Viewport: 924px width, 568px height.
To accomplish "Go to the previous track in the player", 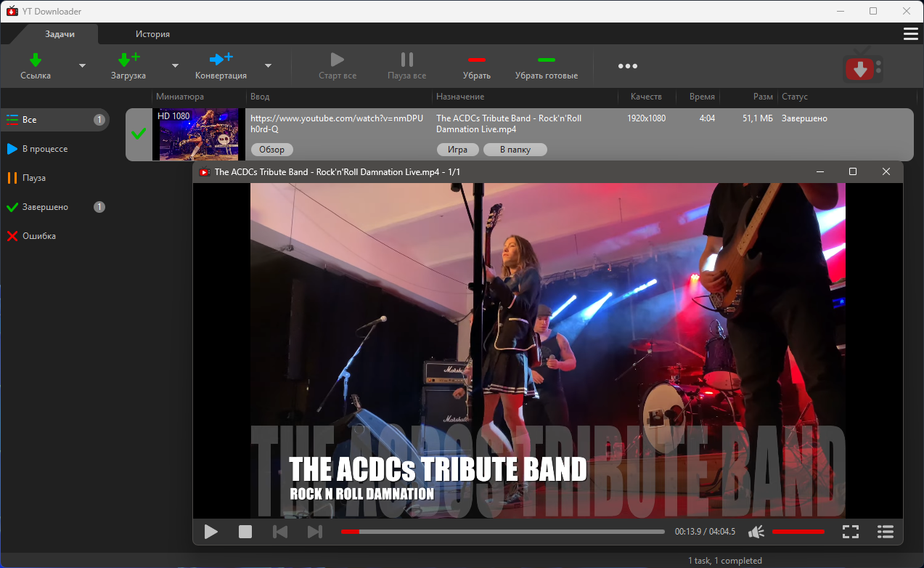I will 280,532.
